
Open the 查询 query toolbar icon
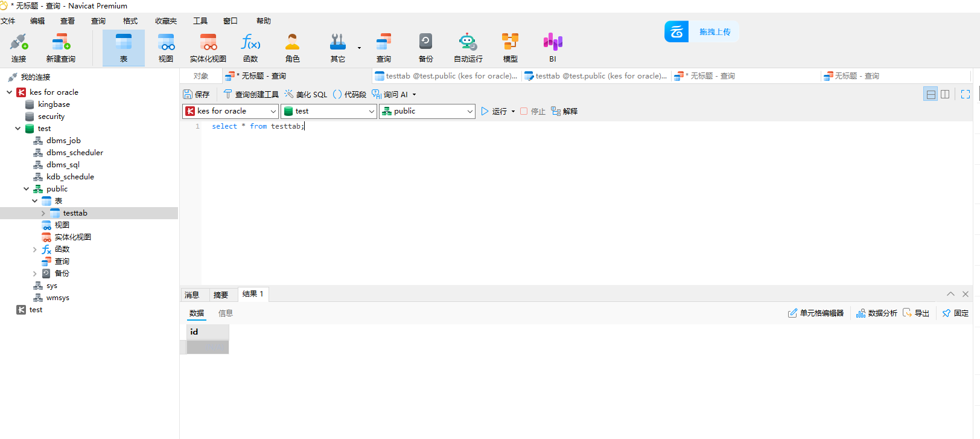coord(384,48)
